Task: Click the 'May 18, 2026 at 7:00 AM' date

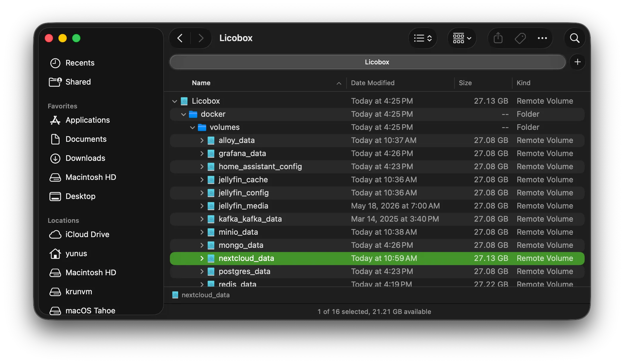Action: coord(395,206)
